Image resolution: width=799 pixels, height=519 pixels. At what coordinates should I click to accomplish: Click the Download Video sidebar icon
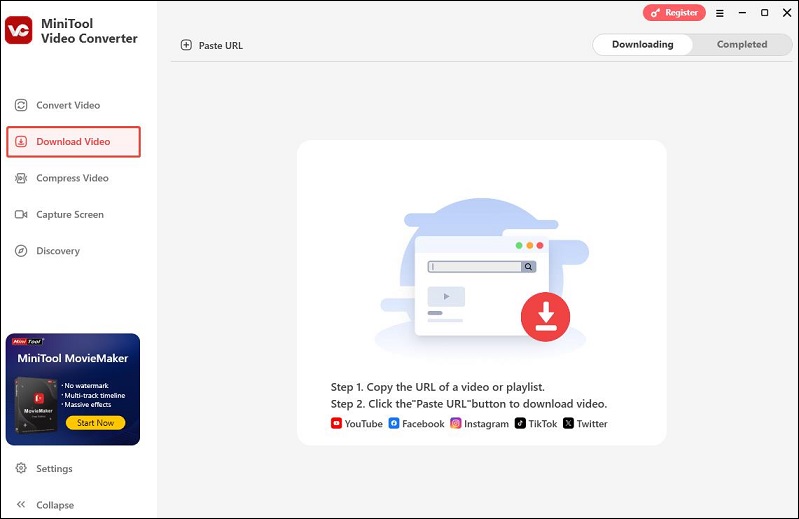[x=21, y=142]
